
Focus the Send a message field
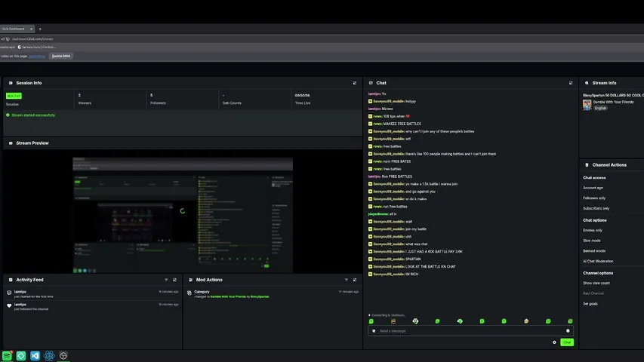coord(470,331)
